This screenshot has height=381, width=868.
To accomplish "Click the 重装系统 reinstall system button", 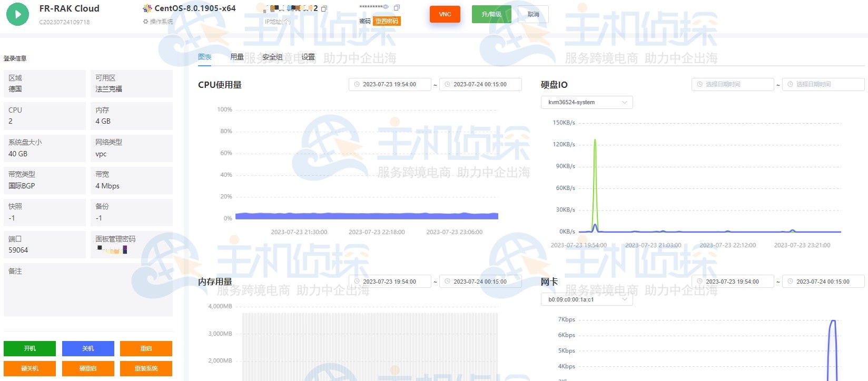I will coord(146,368).
